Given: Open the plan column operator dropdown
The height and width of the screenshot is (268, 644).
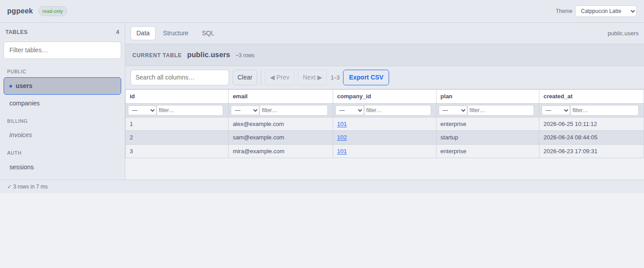Looking at the screenshot, I should [453, 110].
